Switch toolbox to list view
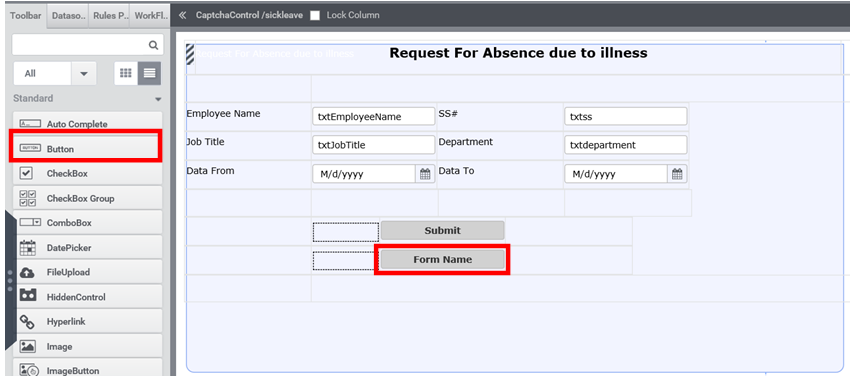The image size is (850, 379). pos(149,73)
